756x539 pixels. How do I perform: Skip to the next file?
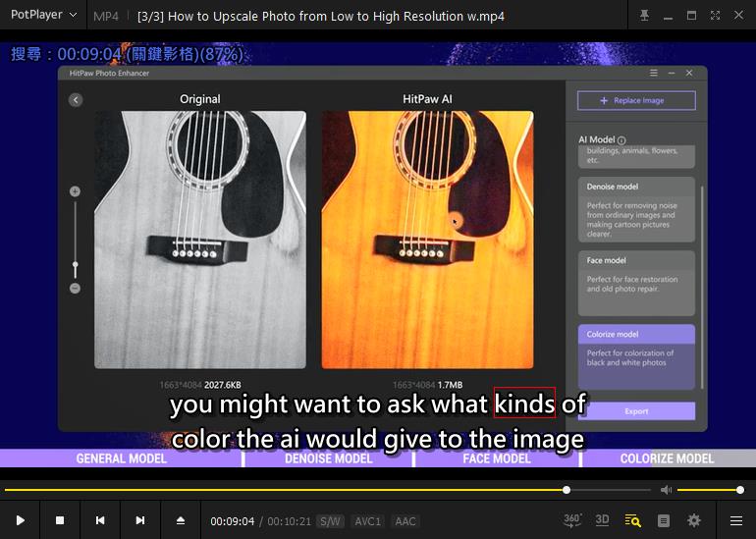(139, 520)
